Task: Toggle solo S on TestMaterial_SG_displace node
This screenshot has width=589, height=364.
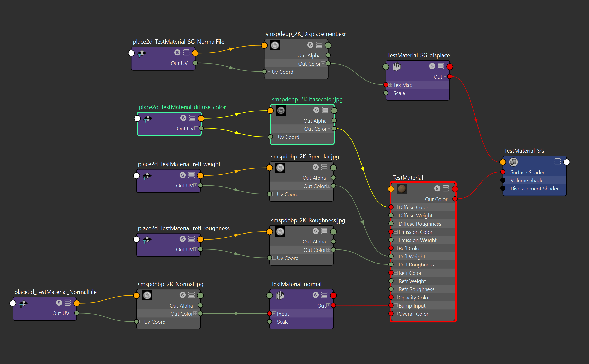Action: pyautogui.click(x=432, y=66)
